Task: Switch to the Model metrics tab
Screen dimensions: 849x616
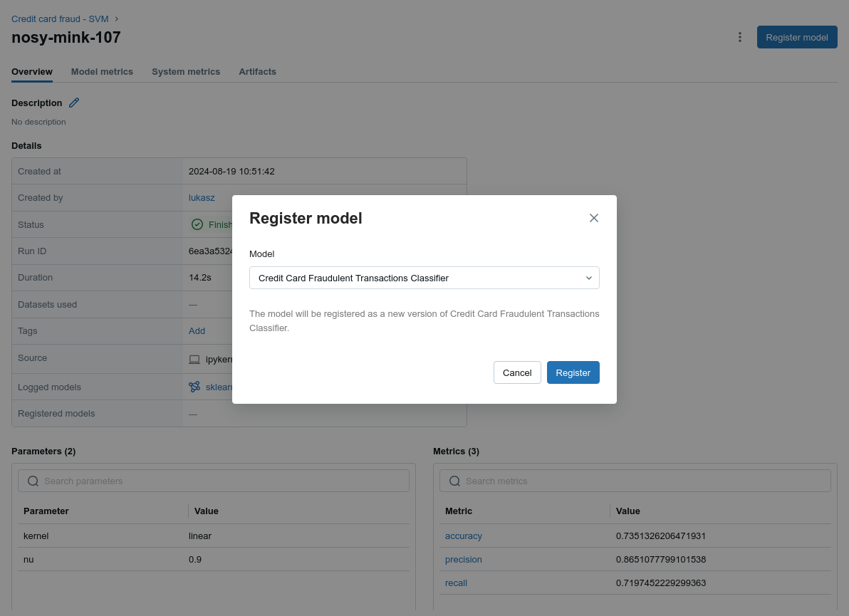Action: coord(102,71)
